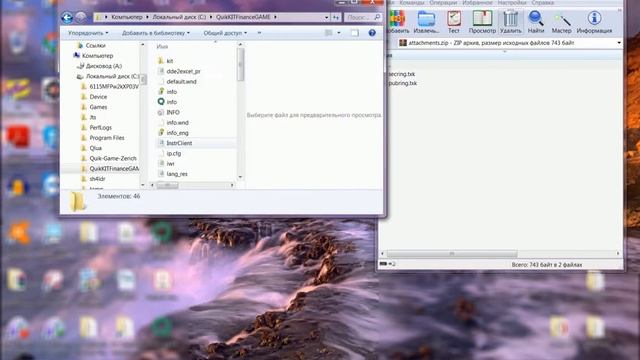Image resolution: width=640 pixels, height=360 pixels.
Task: Select Локальный диск (C:) in the navigation tree
Action: pyautogui.click(x=113, y=76)
